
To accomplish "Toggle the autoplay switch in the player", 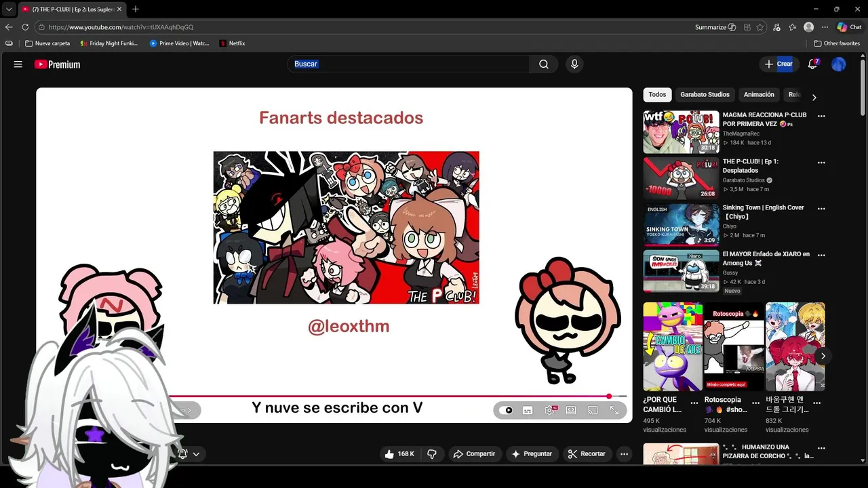I will pos(507,410).
